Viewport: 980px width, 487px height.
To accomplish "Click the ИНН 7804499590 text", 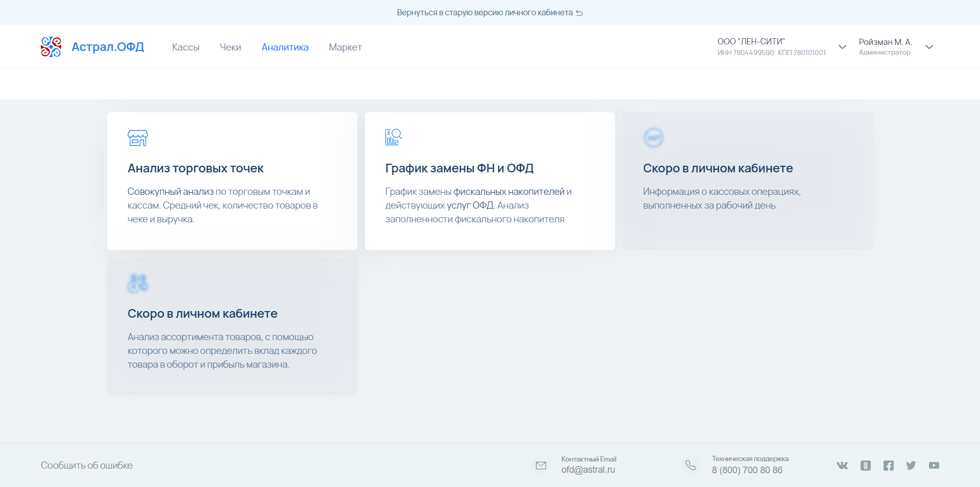I will pos(746,53).
